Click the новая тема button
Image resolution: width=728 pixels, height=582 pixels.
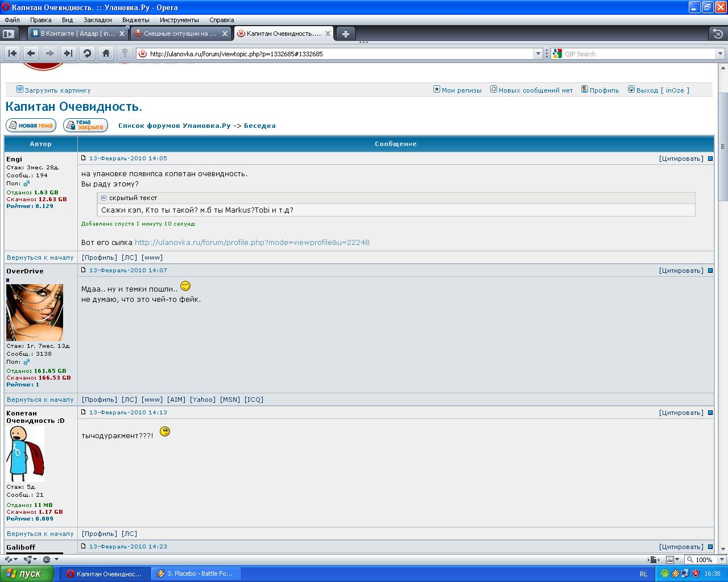tap(31, 125)
